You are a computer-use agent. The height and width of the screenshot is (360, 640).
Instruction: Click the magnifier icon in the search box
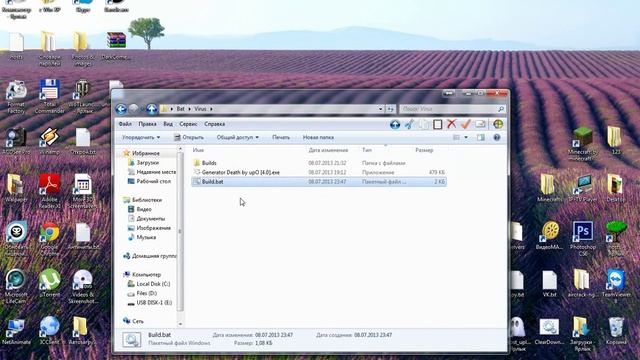[500, 109]
